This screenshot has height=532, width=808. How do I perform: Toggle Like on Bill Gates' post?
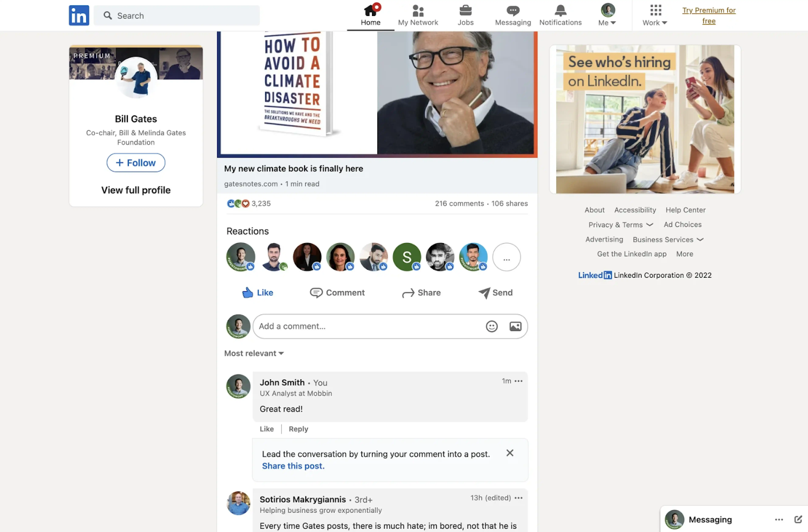click(x=257, y=293)
